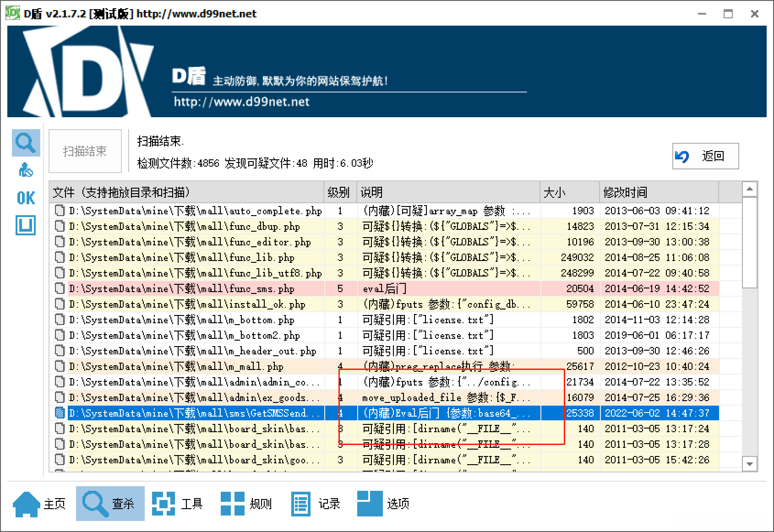774x532 pixels.
Task: Sort by the 文件 column header
Action: [186, 192]
